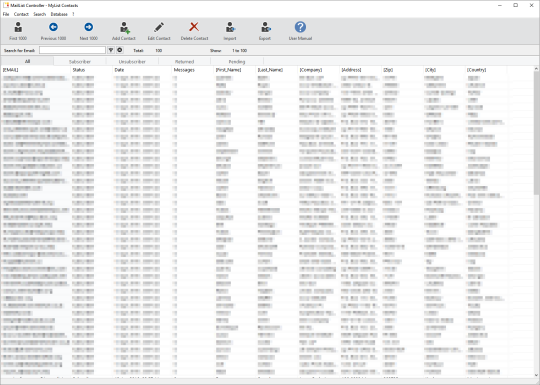Click the vertical scrollbar thumb
The height and width of the screenshot is (385, 540).
(537, 133)
